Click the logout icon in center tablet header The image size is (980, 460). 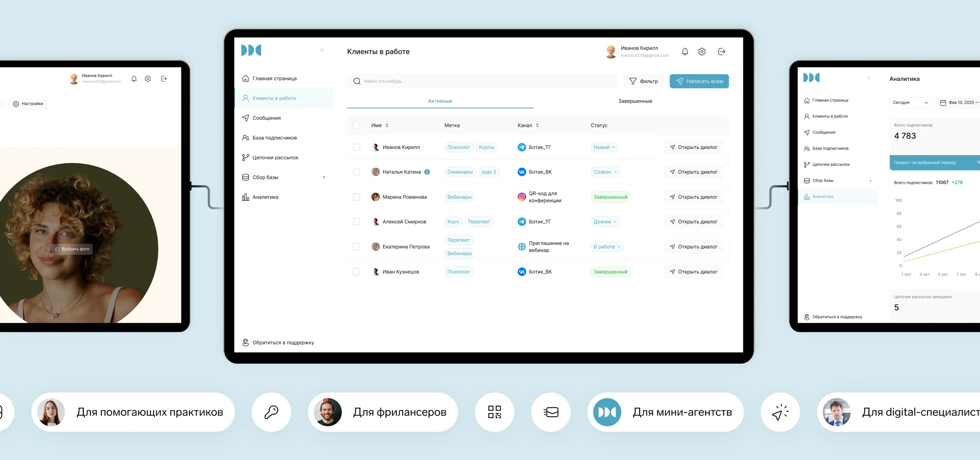click(x=721, y=52)
